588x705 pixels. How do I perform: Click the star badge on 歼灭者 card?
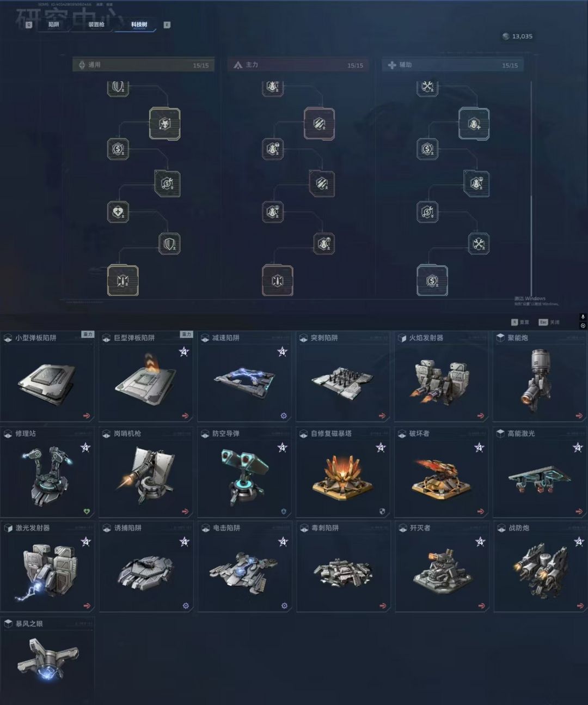tap(480, 542)
